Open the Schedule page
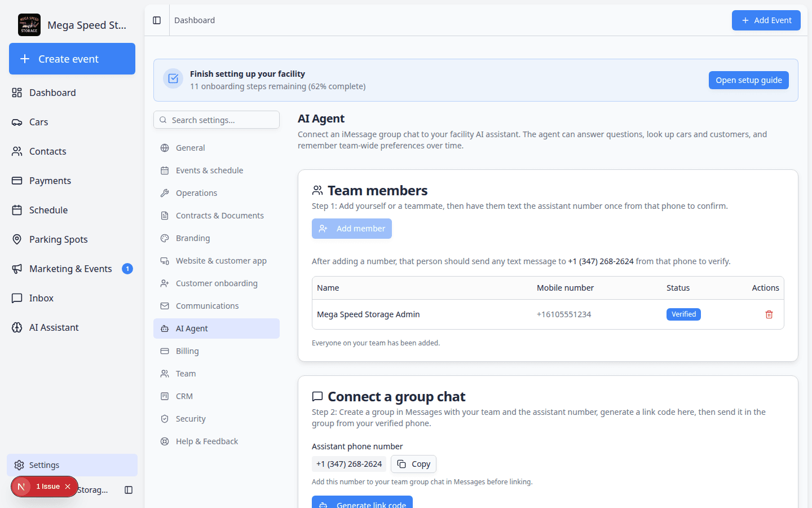Screen dimensions: 812x508 click(72, 210)
